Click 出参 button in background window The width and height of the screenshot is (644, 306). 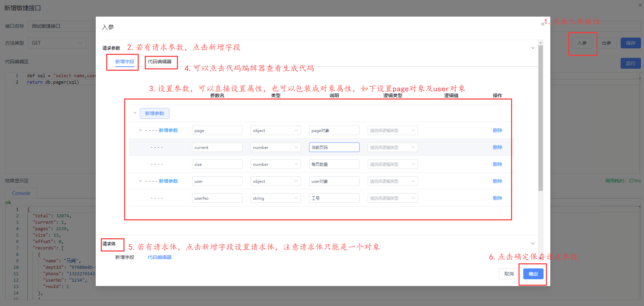606,43
